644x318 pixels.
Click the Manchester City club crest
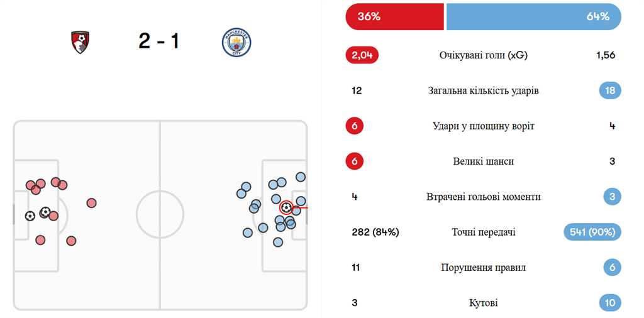click(x=236, y=42)
